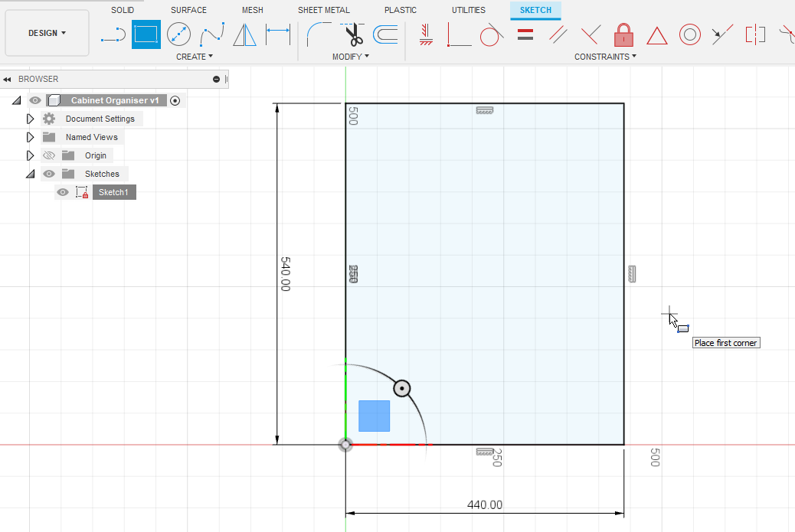The image size is (795, 532).
Task: Collapse the Cabinet Organiser v1 root node
Action: [16, 101]
